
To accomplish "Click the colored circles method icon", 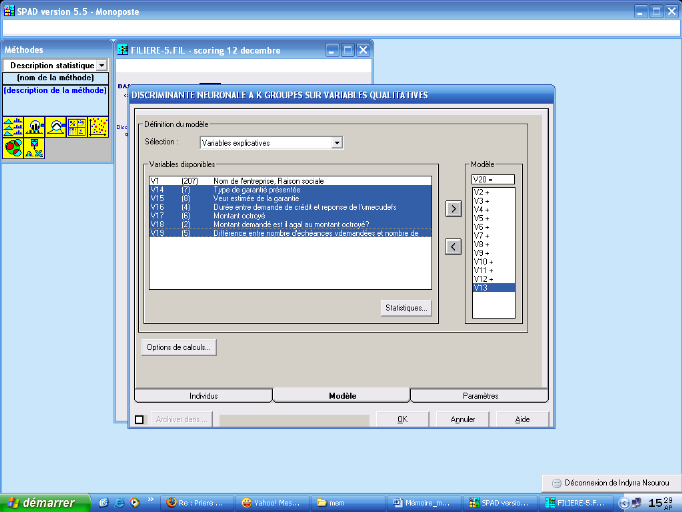I will pos(14,148).
